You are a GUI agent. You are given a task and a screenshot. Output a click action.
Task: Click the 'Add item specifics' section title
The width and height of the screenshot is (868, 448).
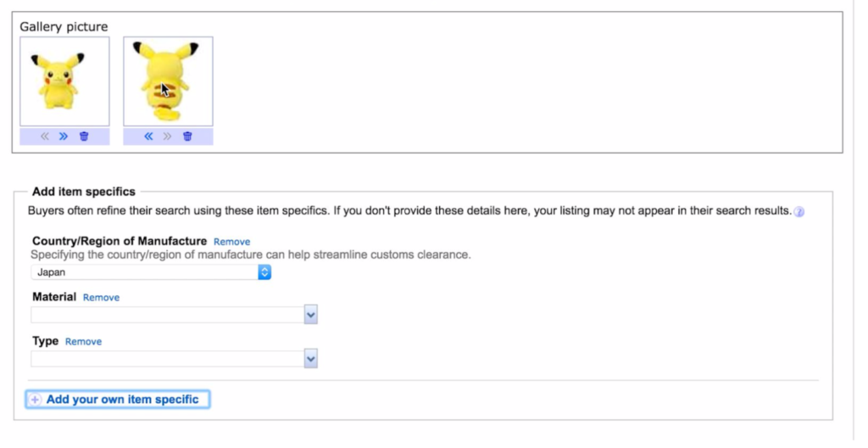pos(84,191)
